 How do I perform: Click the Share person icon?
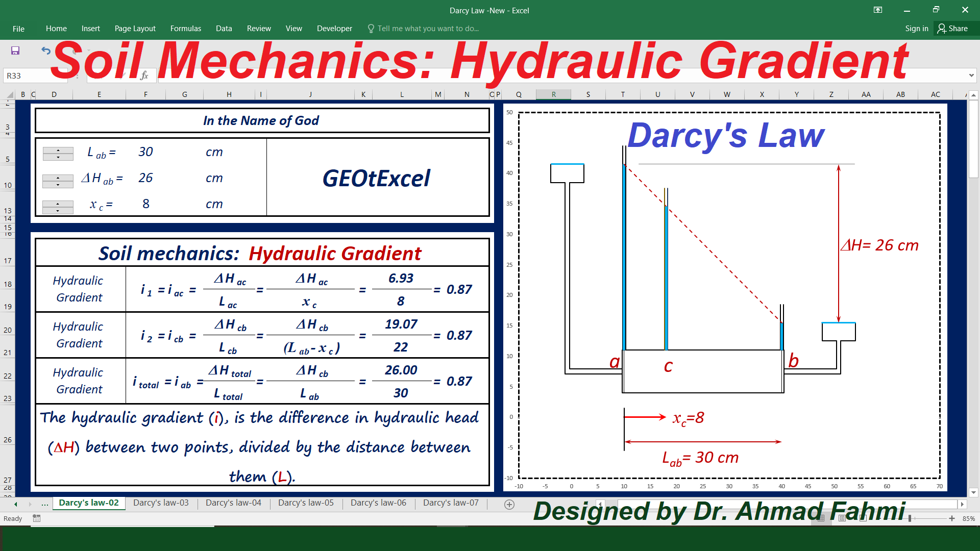942,29
